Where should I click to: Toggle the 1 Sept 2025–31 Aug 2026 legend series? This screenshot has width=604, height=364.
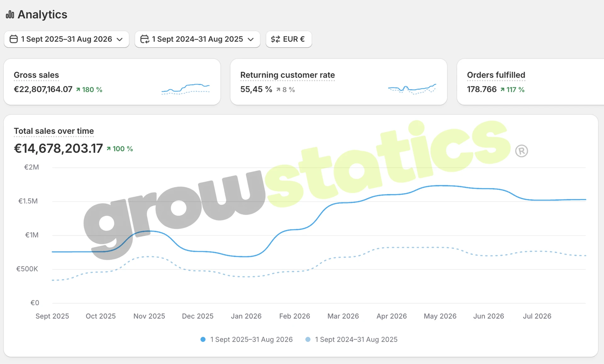point(247,339)
